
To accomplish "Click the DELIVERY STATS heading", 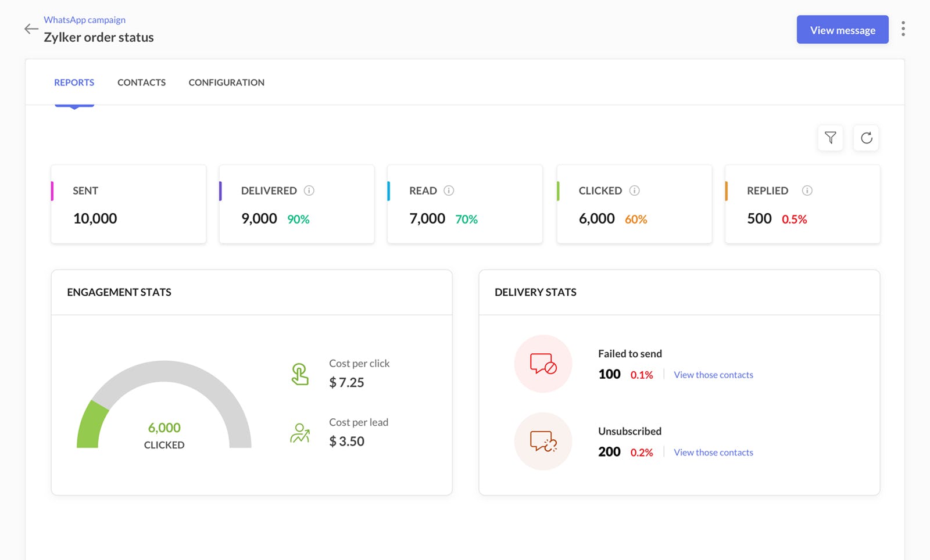I will pos(535,292).
